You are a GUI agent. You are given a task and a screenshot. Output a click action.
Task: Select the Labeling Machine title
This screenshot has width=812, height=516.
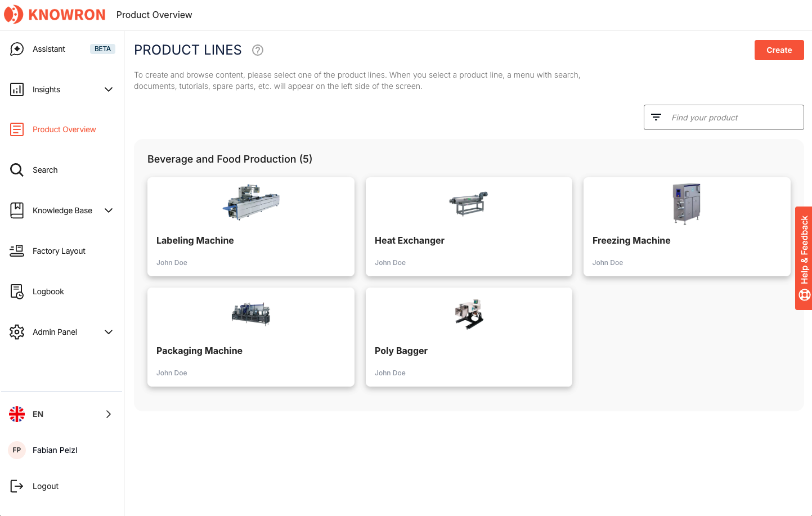tap(195, 240)
